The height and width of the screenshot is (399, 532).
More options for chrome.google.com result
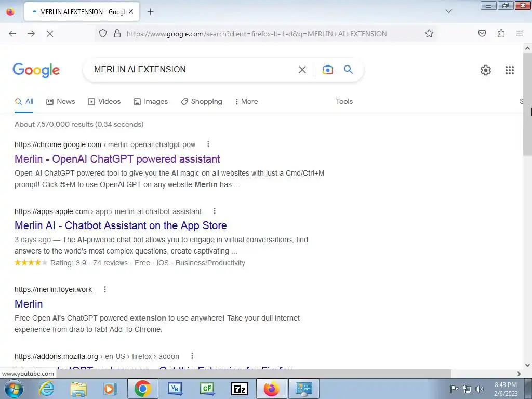tap(208, 144)
